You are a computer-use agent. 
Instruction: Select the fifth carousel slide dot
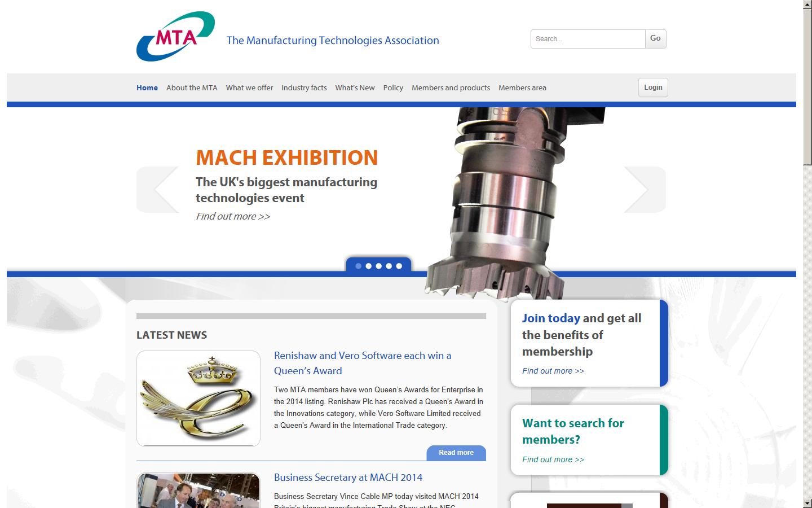pyautogui.click(x=399, y=266)
